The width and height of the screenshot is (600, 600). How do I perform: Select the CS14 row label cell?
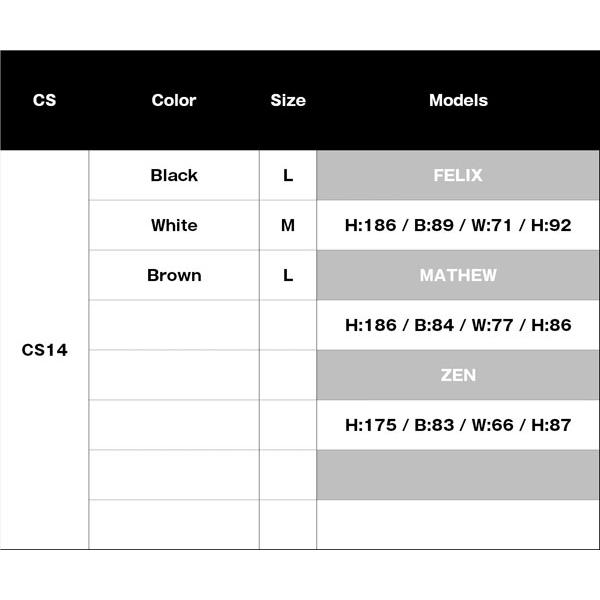(x=44, y=350)
